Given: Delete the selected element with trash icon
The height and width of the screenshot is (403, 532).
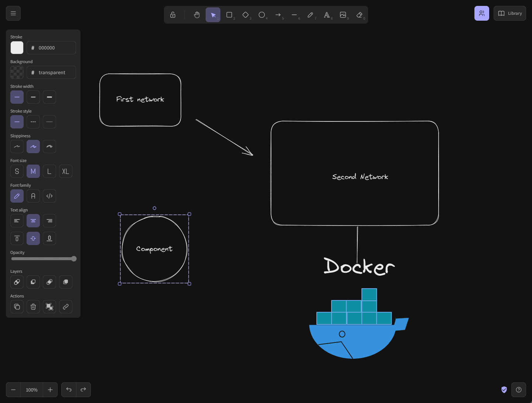Looking at the screenshot, I should [x=33, y=307].
